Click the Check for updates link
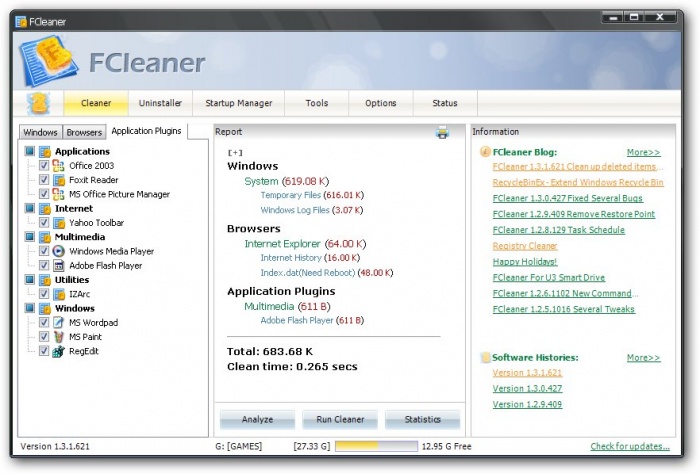The width and height of the screenshot is (700, 474). tap(630, 446)
